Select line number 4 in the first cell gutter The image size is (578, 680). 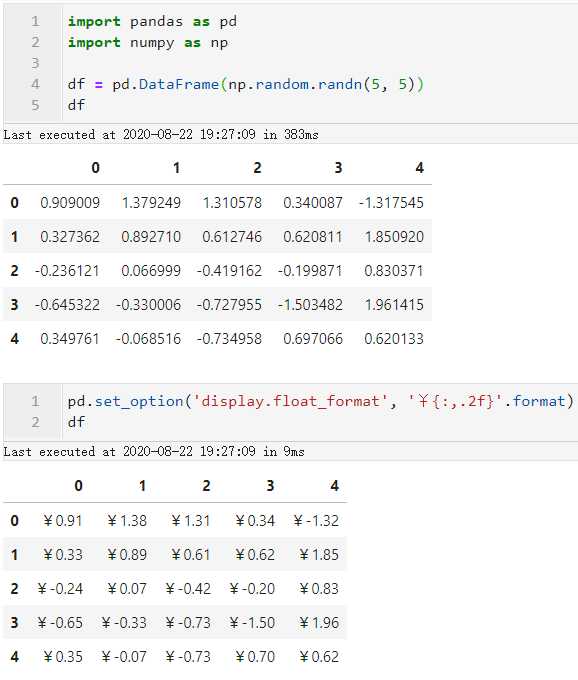pyautogui.click(x=35, y=84)
